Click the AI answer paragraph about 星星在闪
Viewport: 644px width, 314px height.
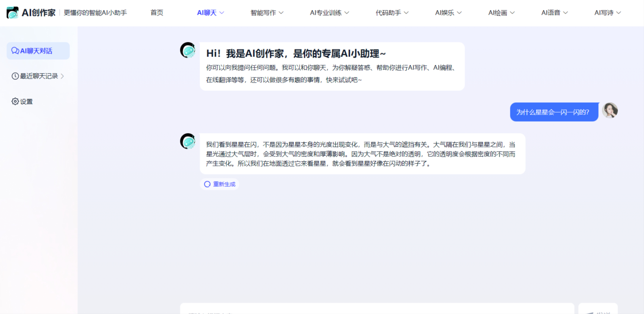[361, 154]
